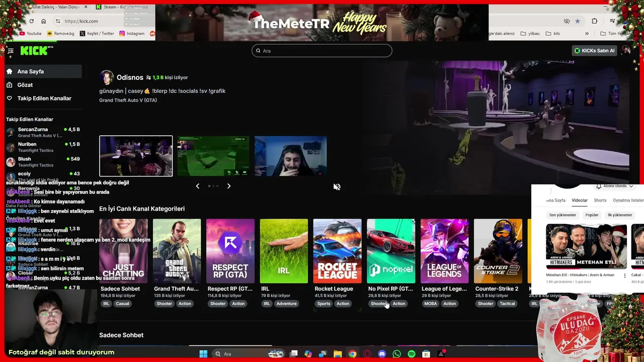644x362 pixels.
Task: Click the crossed-eye tracking icon in address bar
Action: coord(567,21)
